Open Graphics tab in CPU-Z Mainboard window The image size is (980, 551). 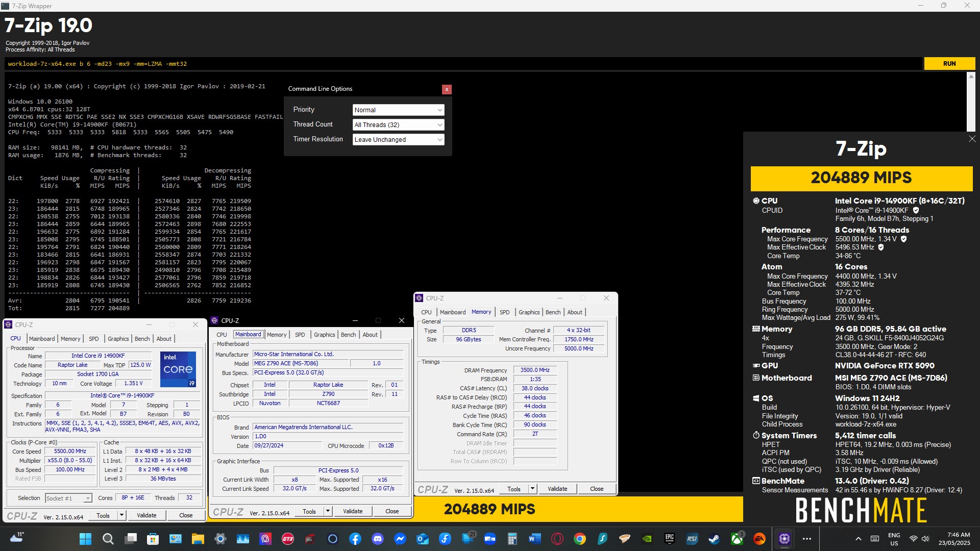(x=325, y=335)
